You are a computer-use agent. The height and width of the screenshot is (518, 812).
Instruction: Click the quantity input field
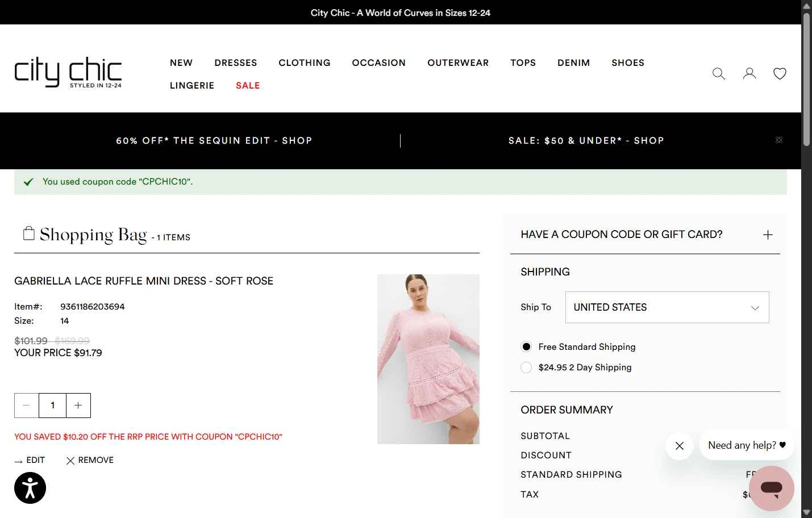[x=52, y=406]
